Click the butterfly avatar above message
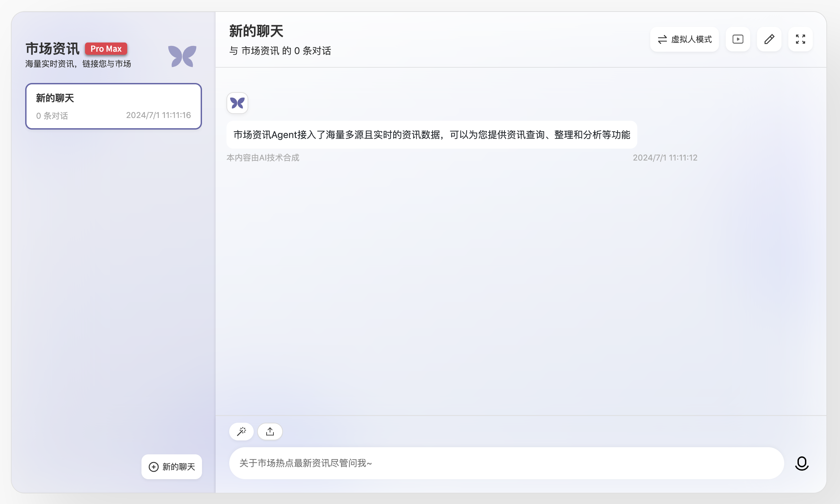Viewport: 840px width, 504px height. coord(237,103)
